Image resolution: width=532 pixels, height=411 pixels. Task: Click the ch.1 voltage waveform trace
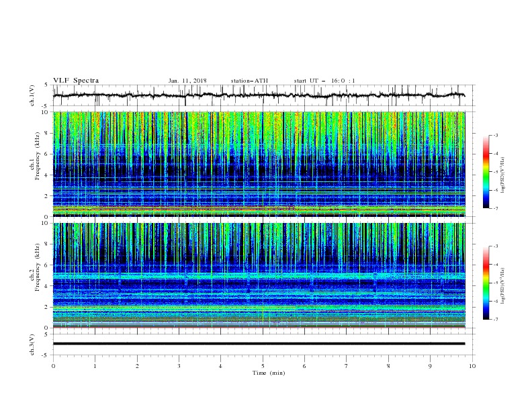coord(259,95)
